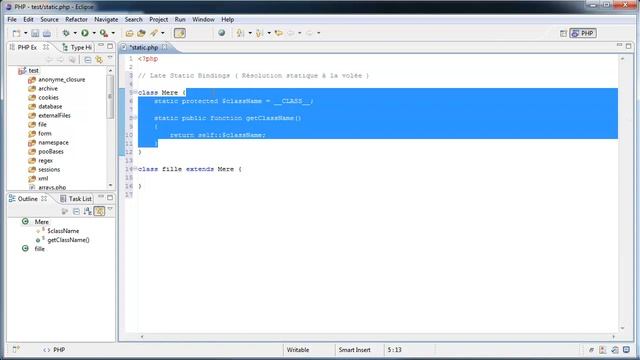Click the green Run button icon
This screenshot has height=360, width=640.
pyautogui.click(x=84, y=33)
